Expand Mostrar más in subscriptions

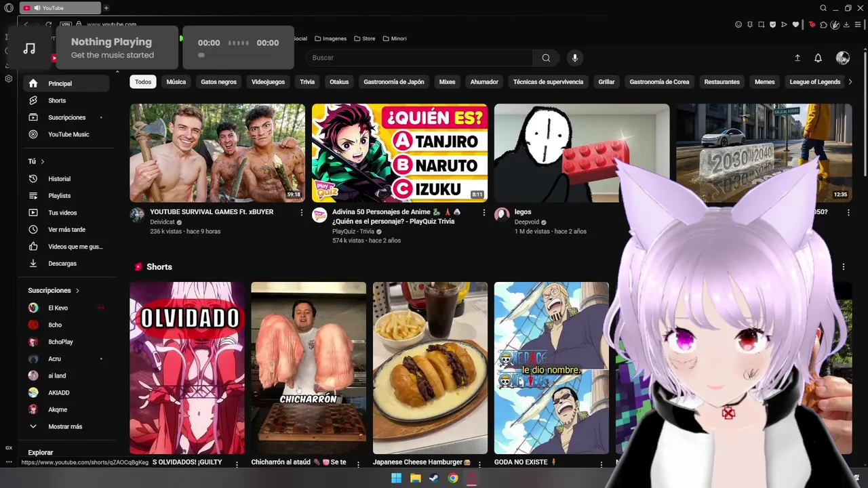click(65, 426)
